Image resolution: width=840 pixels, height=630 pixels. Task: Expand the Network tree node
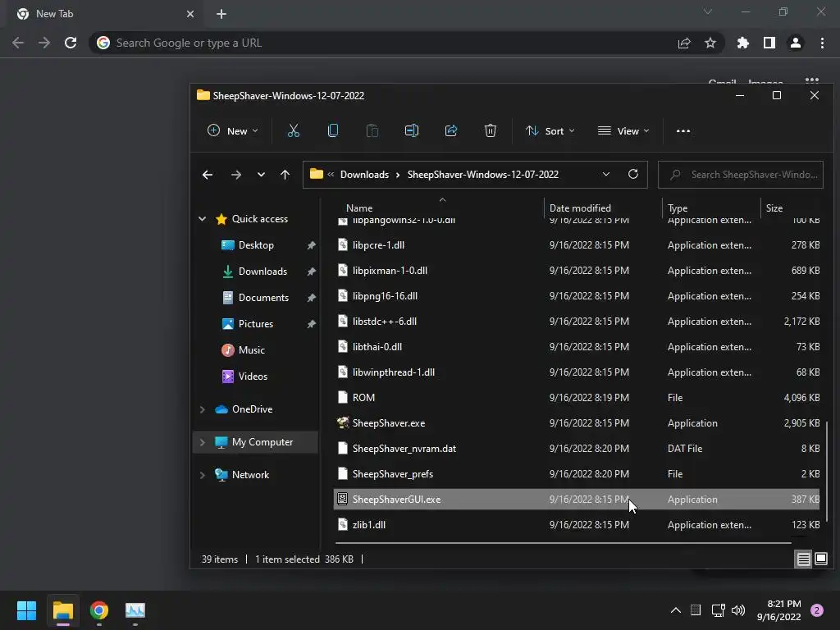(x=202, y=475)
